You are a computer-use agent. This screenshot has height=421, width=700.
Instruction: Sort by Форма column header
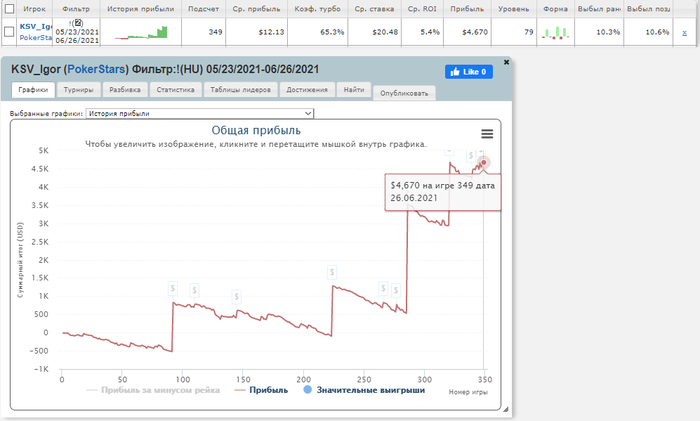point(555,8)
